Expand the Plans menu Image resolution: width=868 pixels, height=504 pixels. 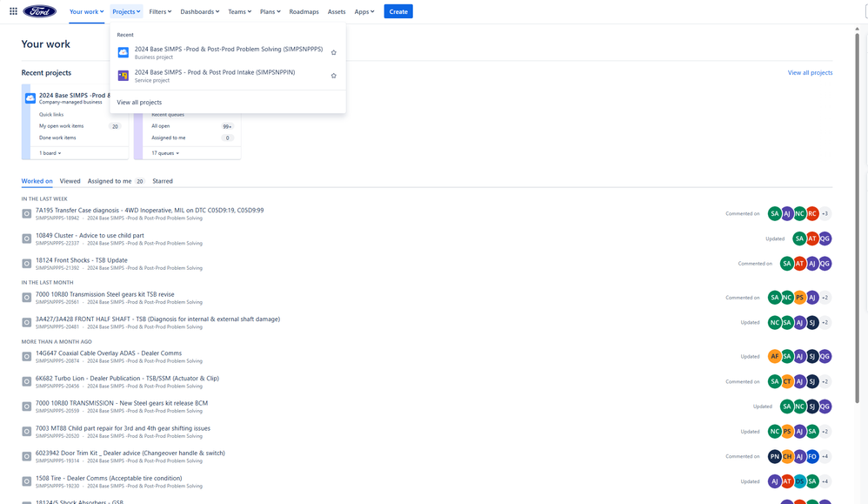pos(270,11)
